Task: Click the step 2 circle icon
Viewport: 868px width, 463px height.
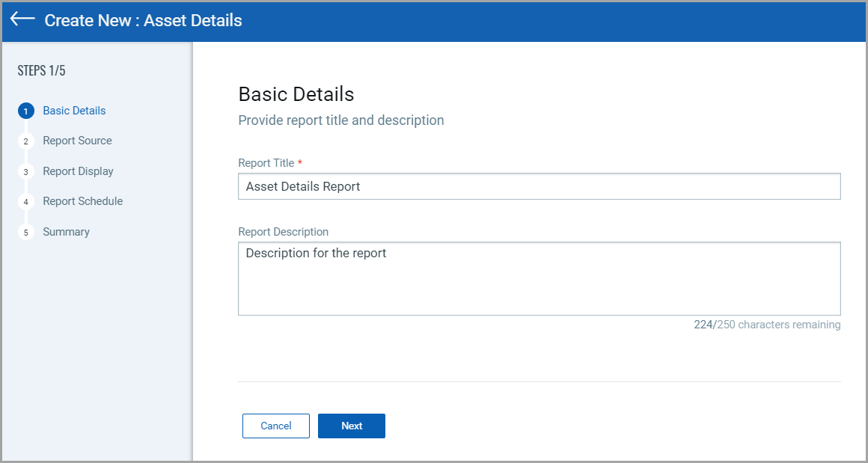Action: pos(26,141)
